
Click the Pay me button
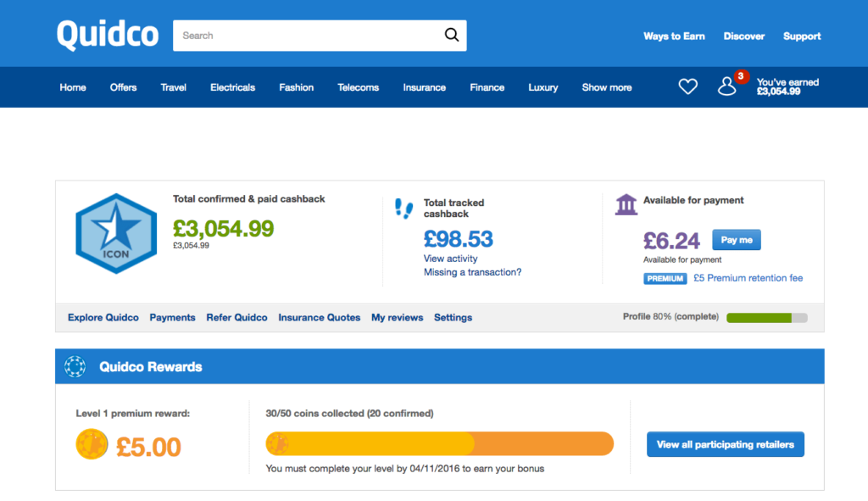click(737, 240)
